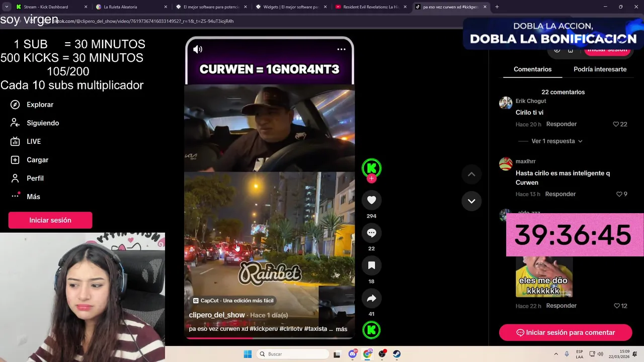Save the video with the bookmark icon
The height and width of the screenshot is (362, 644).
pos(371,265)
